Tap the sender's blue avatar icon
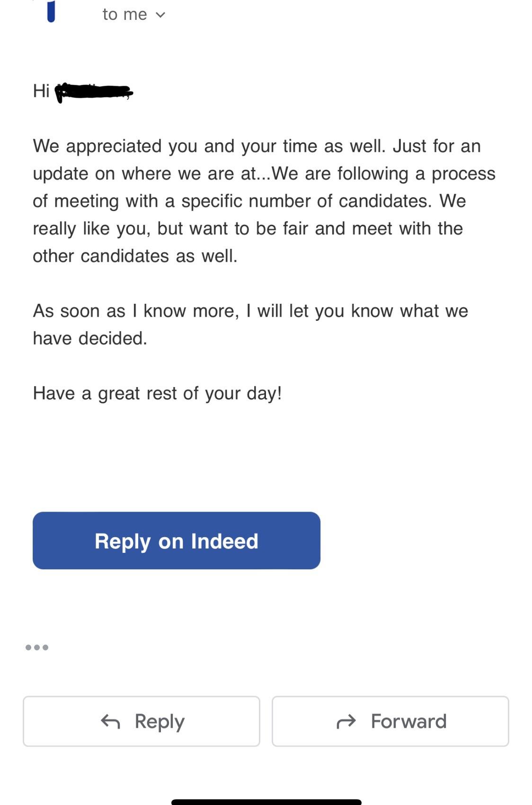Screen dimensions: 532x805 coord(51,11)
